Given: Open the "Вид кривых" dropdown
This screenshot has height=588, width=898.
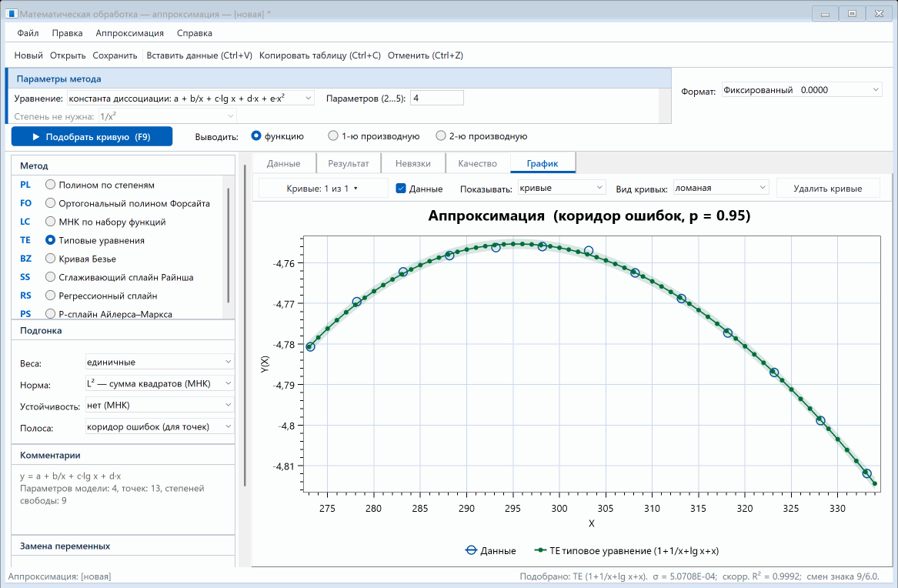Looking at the screenshot, I should click(x=720, y=188).
